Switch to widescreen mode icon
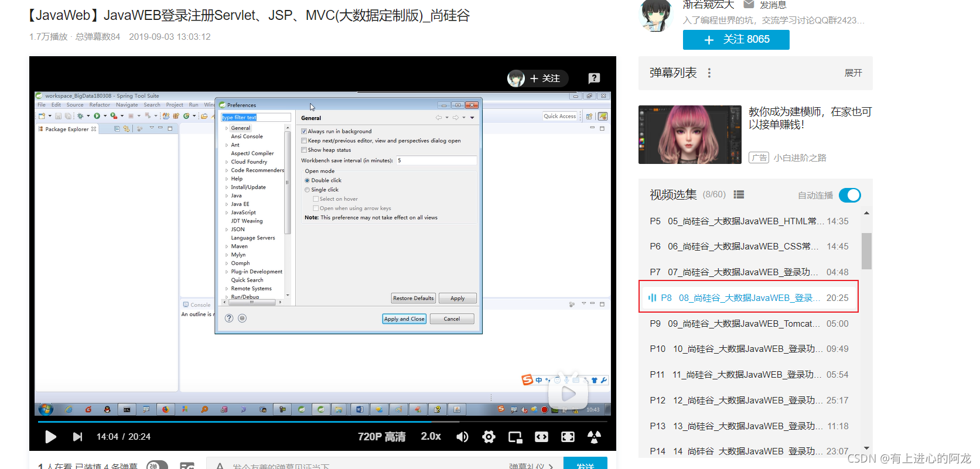The image size is (980, 469). 542,437
